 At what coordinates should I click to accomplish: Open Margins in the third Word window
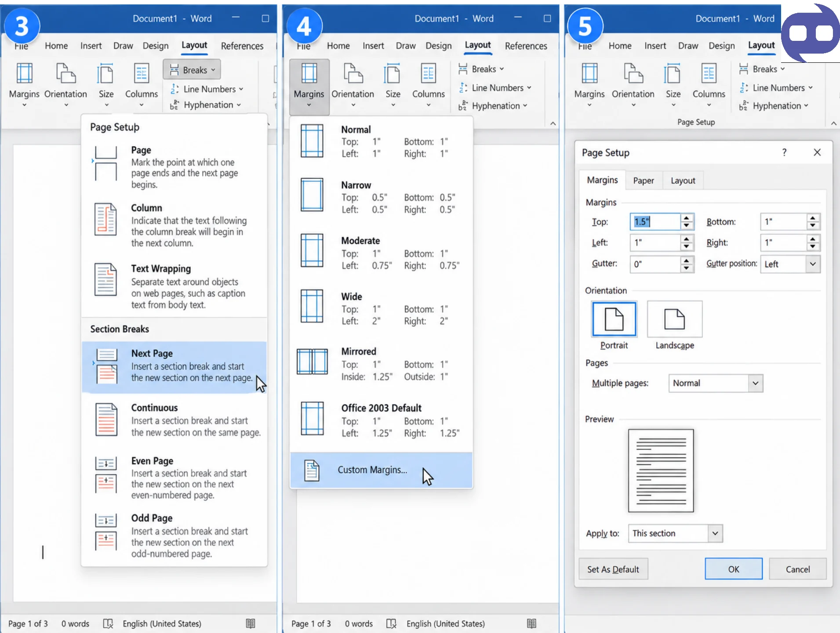click(589, 85)
